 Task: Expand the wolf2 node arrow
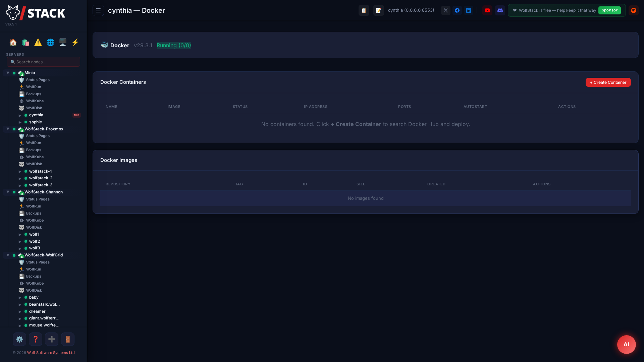point(20,241)
